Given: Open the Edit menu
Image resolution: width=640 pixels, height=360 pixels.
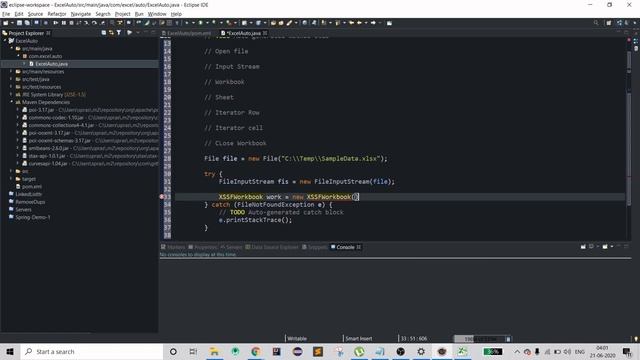Looking at the screenshot, I should 19,14.
